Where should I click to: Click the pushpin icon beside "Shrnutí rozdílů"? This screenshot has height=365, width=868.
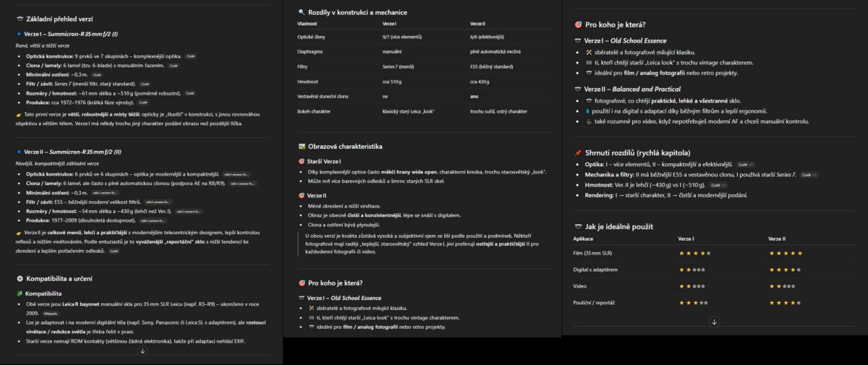(x=578, y=153)
